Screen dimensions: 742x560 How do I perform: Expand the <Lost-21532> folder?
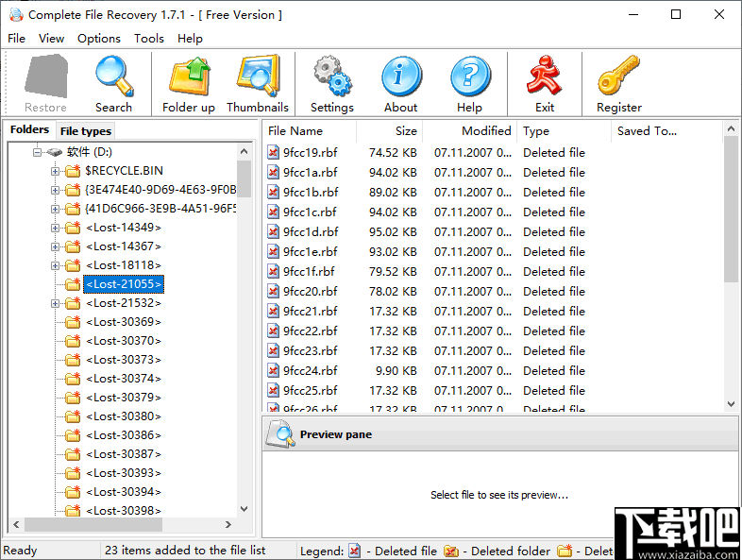56,303
